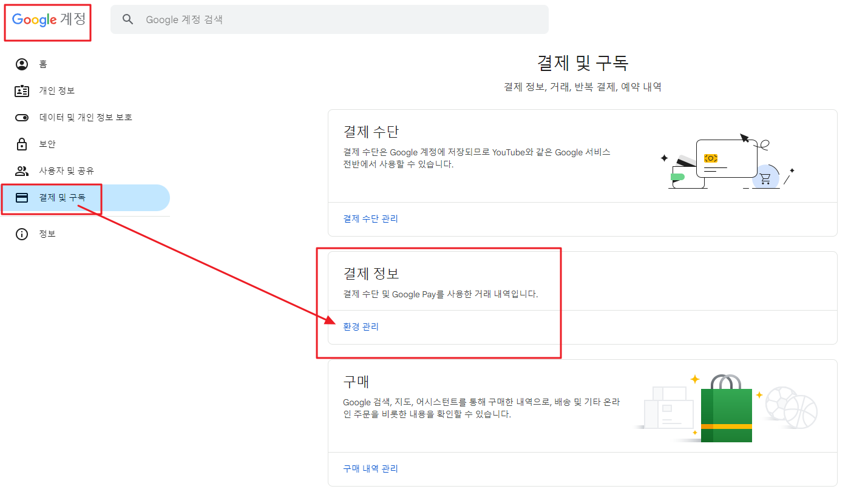Select the 홈 home icon in sidebar
This screenshot has height=489, width=868.
(22, 64)
